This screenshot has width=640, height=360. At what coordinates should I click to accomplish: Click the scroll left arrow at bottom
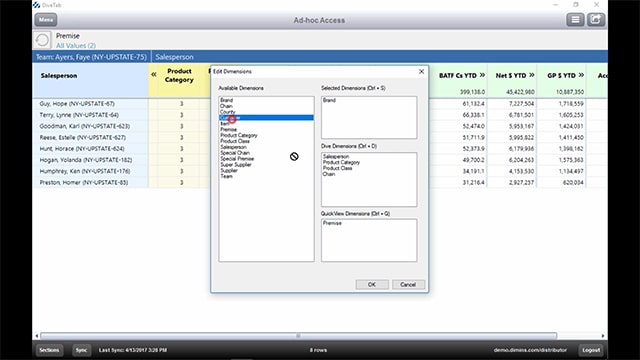37,336
